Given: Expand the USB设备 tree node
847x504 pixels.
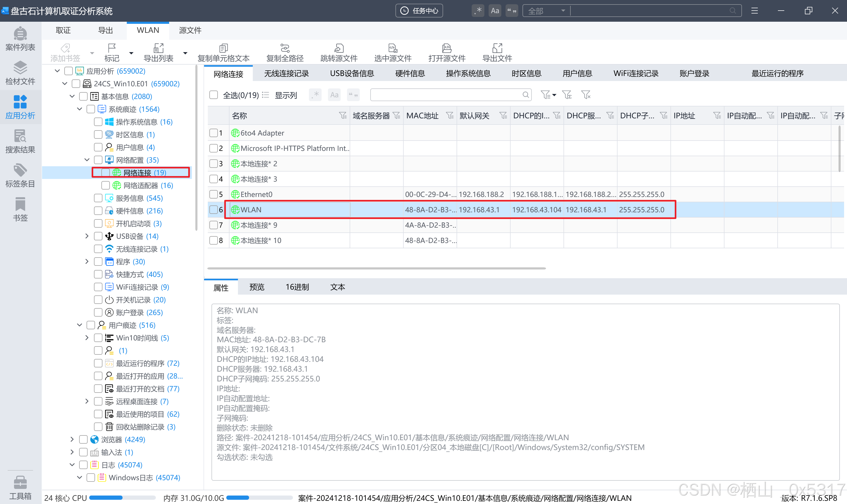Looking at the screenshot, I should tap(87, 236).
